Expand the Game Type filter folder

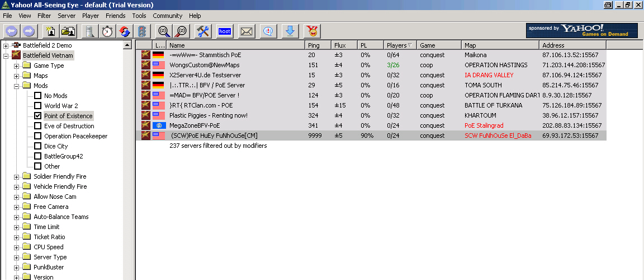16,66
